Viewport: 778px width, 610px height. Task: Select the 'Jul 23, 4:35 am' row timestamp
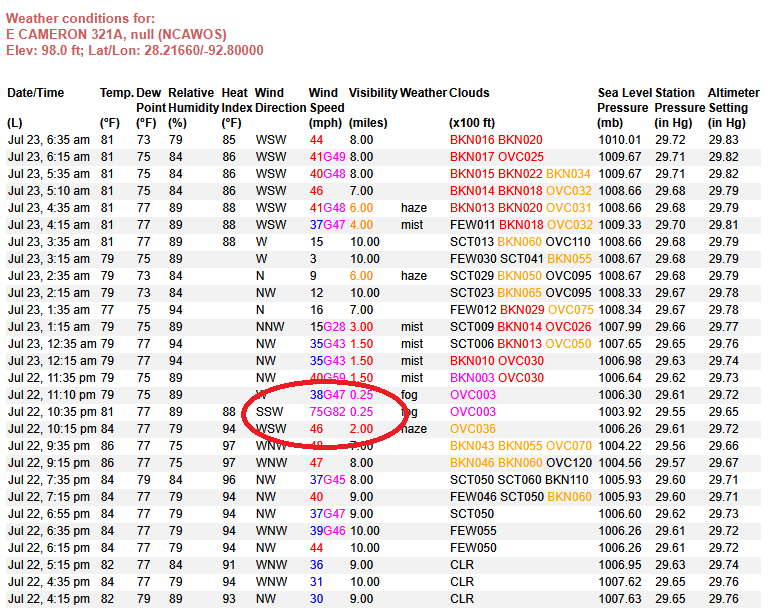click(x=49, y=208)
